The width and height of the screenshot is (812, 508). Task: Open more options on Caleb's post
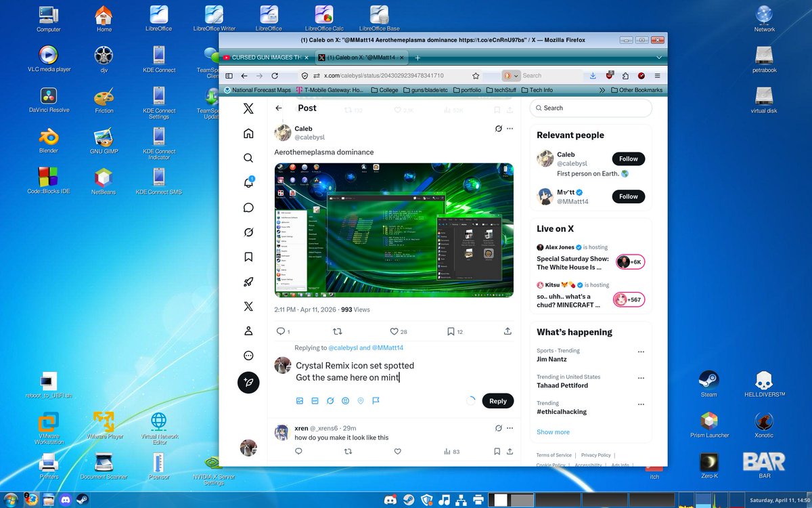tap(510, 128)
